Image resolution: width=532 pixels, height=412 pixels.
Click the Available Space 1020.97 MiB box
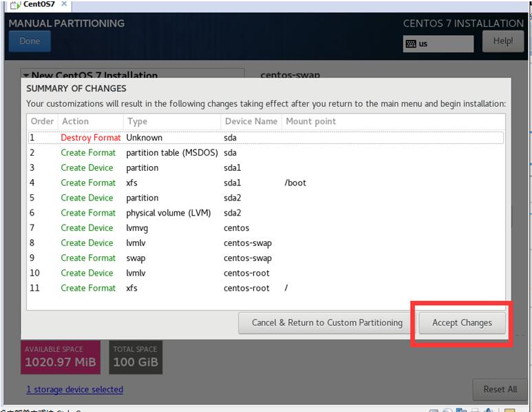[61, 358]
